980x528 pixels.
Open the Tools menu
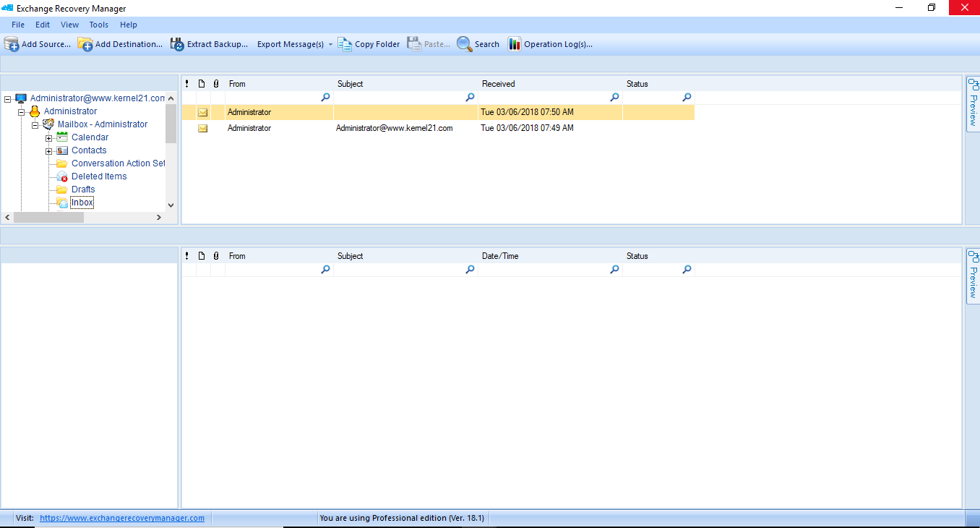pyautogui.click(x=99, y=25)
